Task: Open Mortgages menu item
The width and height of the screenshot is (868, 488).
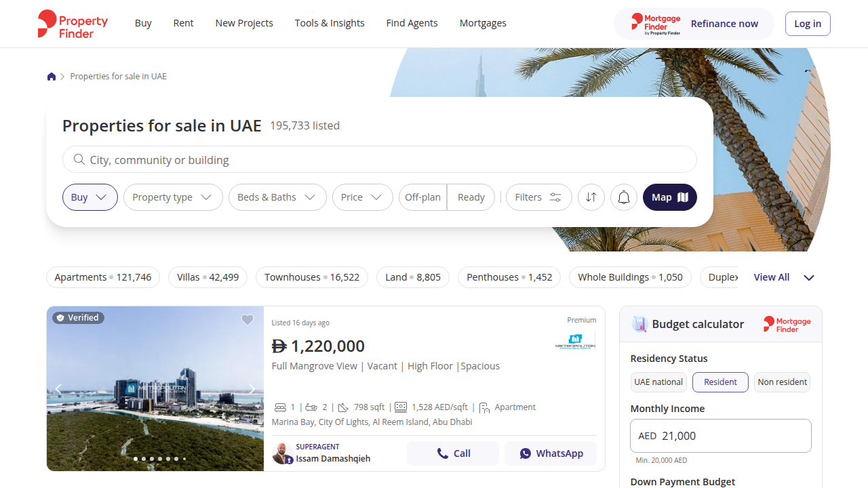Action: click(x=483, y=23)
